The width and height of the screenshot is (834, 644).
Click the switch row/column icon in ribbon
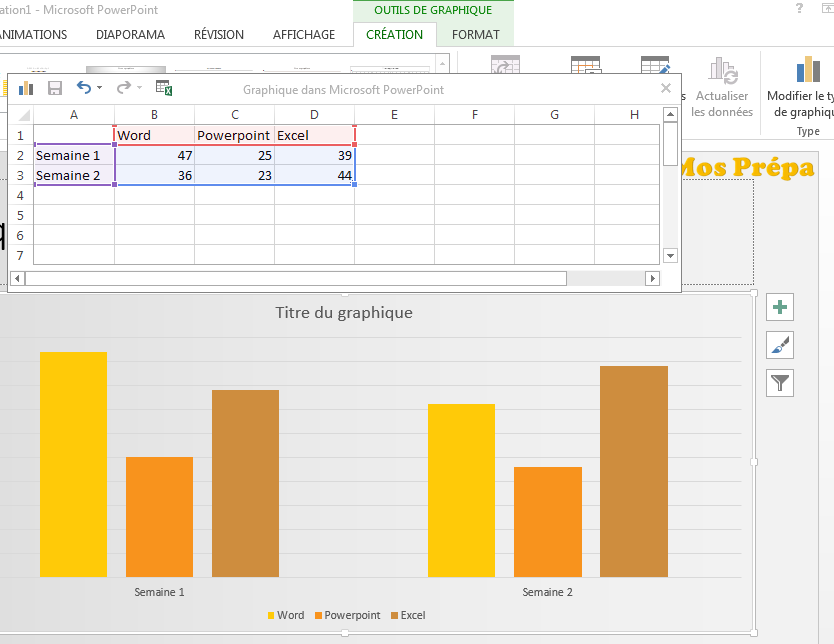pos(505,64)
